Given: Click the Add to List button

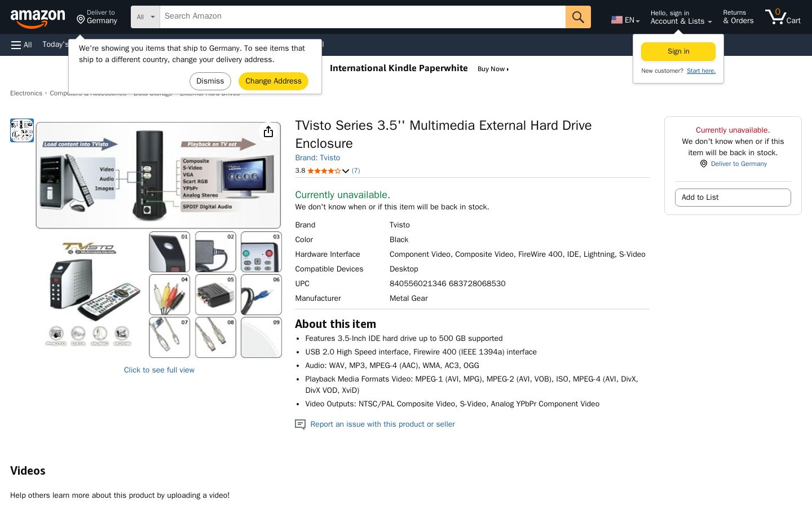Looking at the screenshot, I should (x=733, y=198).
